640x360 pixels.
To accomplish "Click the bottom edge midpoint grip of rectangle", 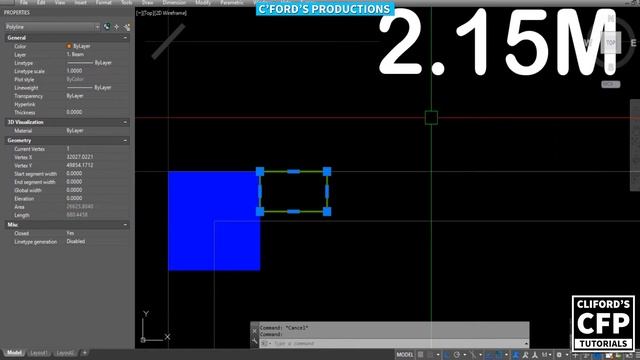I will coord(293,211).
